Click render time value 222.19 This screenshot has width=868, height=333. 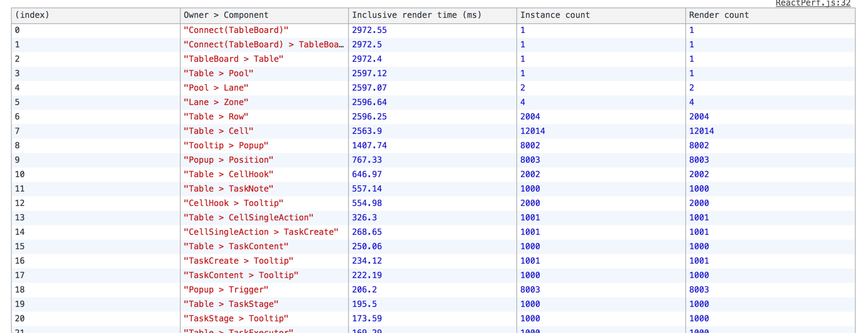pyautogui.click(x=367, y=275)
